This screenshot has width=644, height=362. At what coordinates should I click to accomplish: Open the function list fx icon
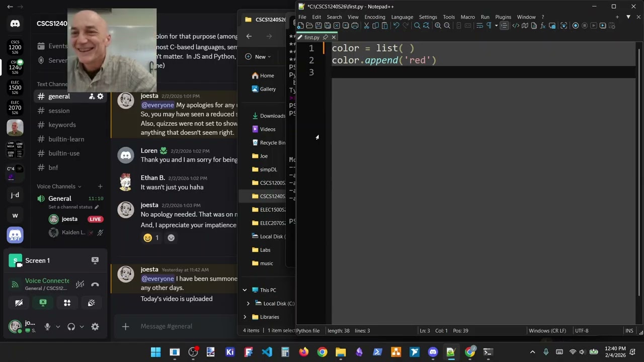point(543,26)
